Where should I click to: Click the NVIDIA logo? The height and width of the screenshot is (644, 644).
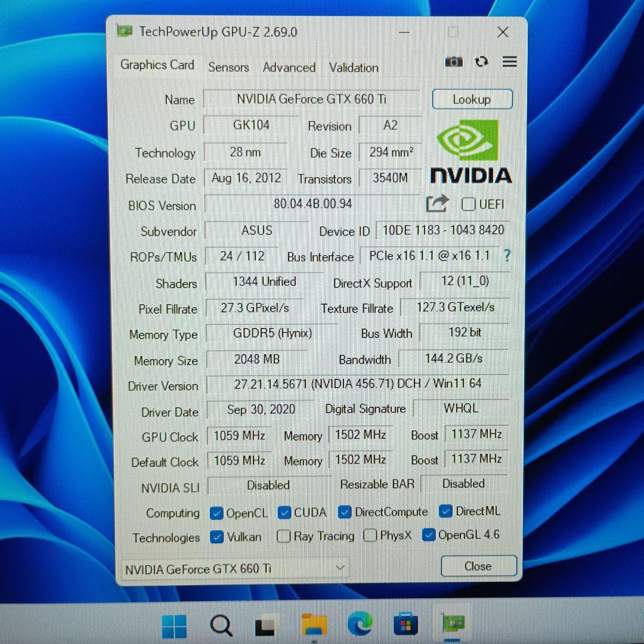pos(471,152)
